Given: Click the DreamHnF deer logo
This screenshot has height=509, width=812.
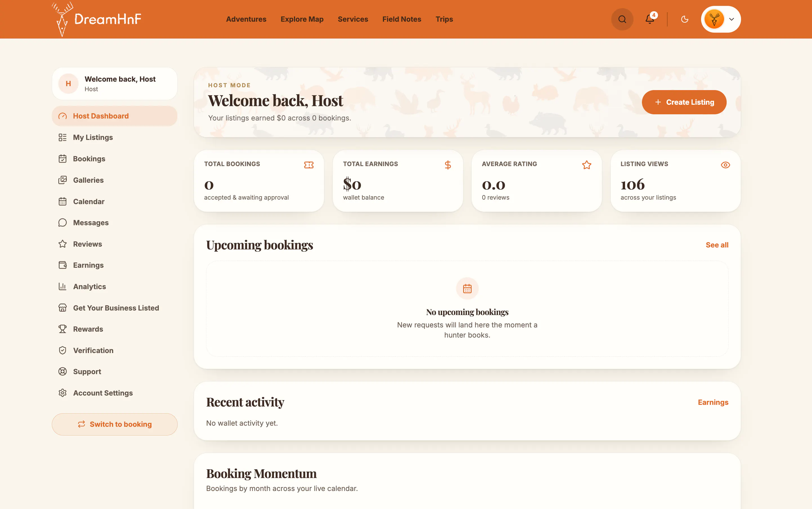Looking at the screenshot, I should coord(97,19).
